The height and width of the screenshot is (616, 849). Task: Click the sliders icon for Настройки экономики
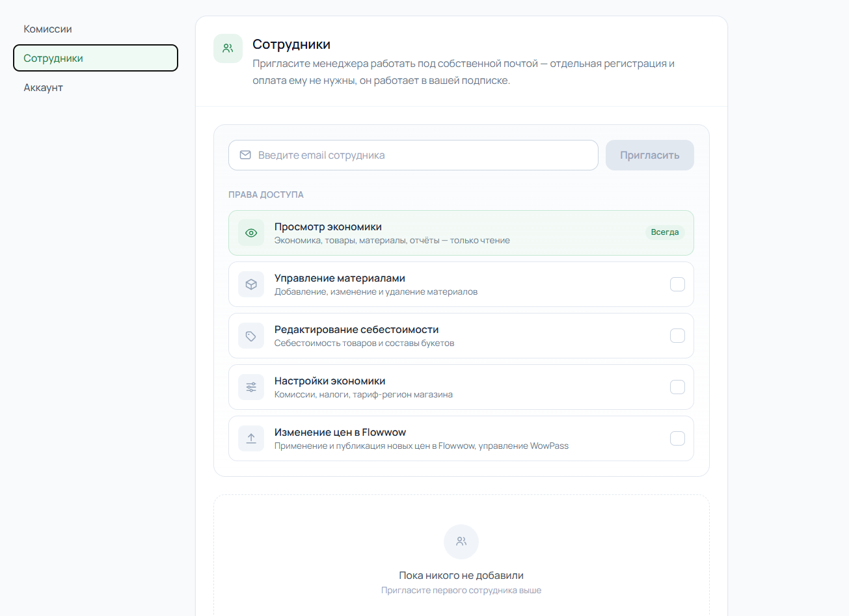pyautogui.click(x=251, y=387)
